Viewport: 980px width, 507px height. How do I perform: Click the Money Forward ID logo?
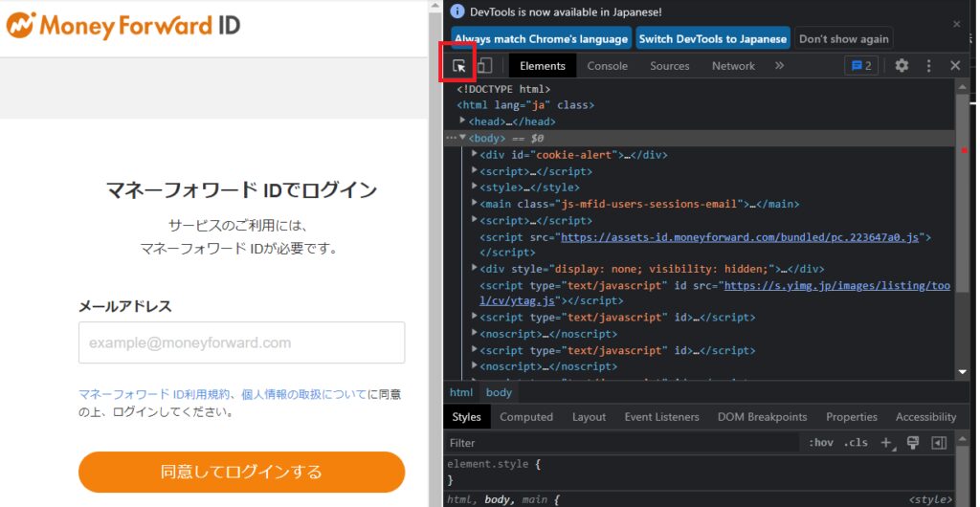click(x=123, y=26)
